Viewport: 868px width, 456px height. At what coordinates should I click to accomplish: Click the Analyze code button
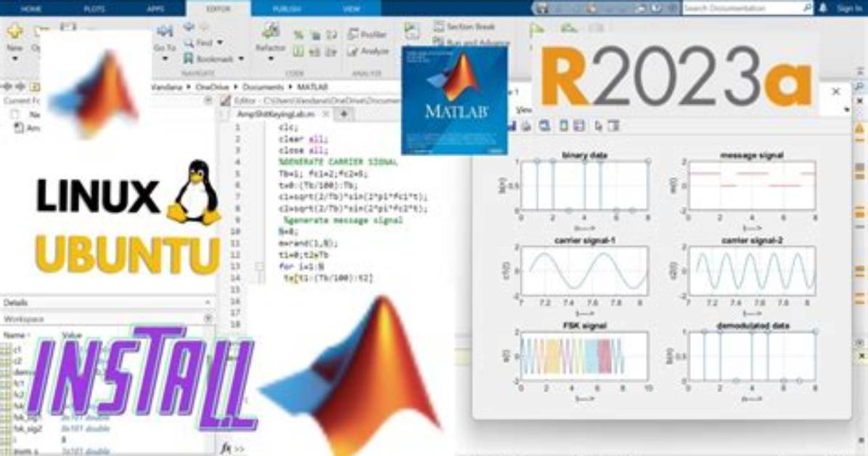[368, 51]
